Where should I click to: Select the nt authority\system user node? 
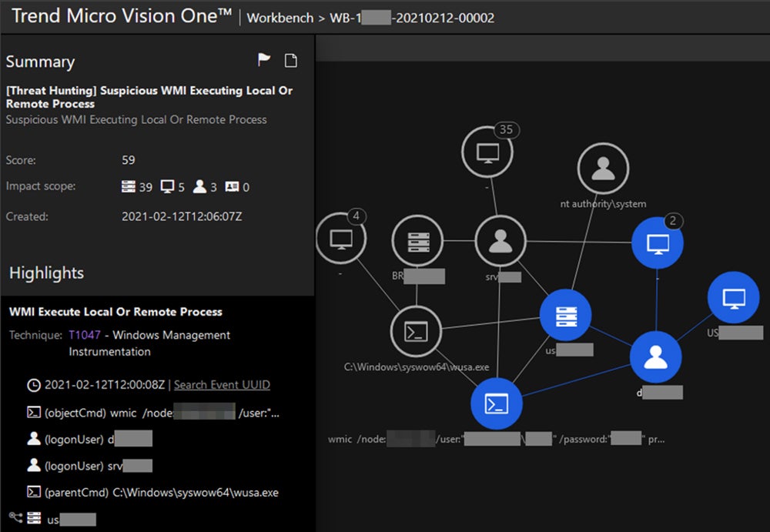point(603,167)
